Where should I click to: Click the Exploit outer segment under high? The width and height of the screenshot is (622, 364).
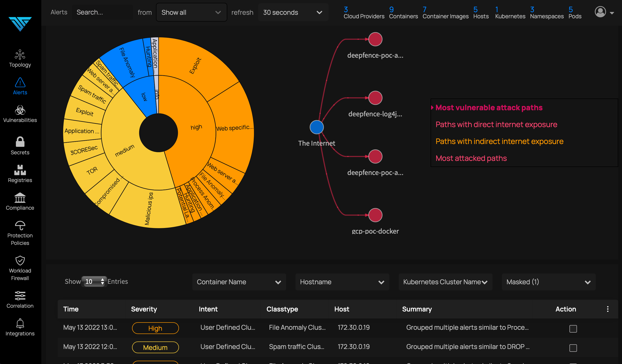click(x=195, y=66)
